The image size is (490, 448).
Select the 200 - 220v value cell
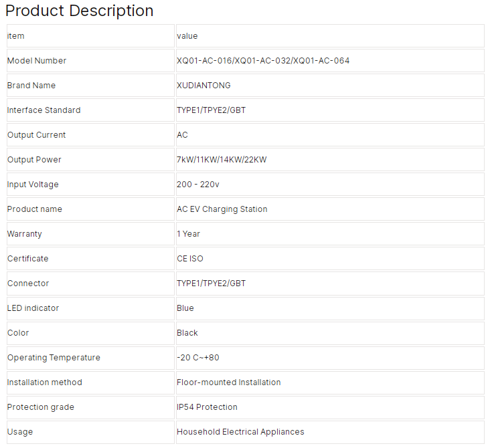[x=330, y=185]
